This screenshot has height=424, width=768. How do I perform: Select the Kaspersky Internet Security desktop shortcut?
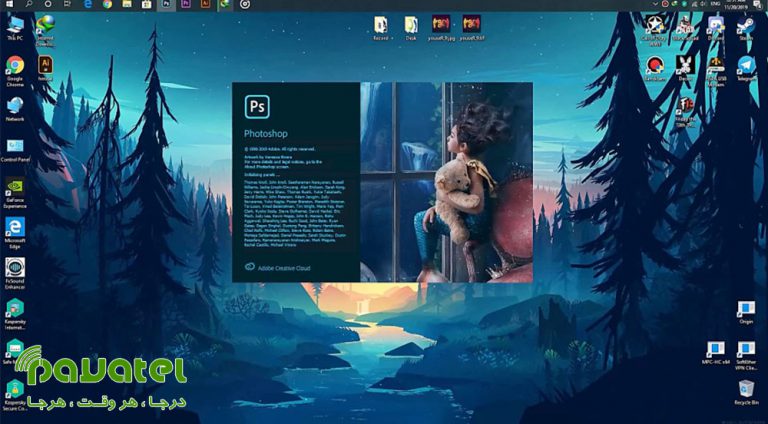tap(15, 313)
